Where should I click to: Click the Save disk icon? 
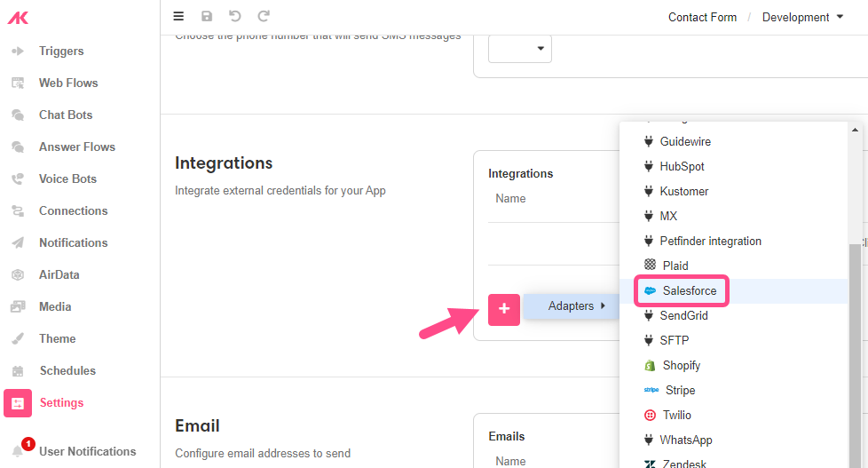point(207,16)
